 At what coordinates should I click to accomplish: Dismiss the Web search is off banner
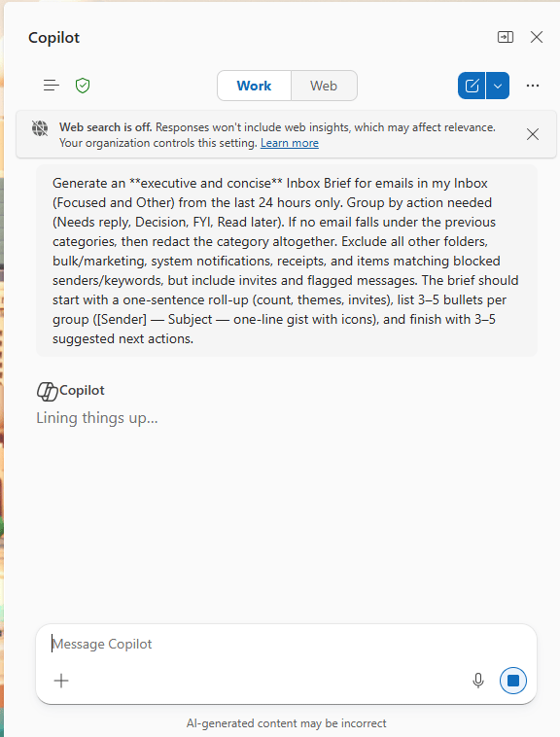click(x=532, y=134)
